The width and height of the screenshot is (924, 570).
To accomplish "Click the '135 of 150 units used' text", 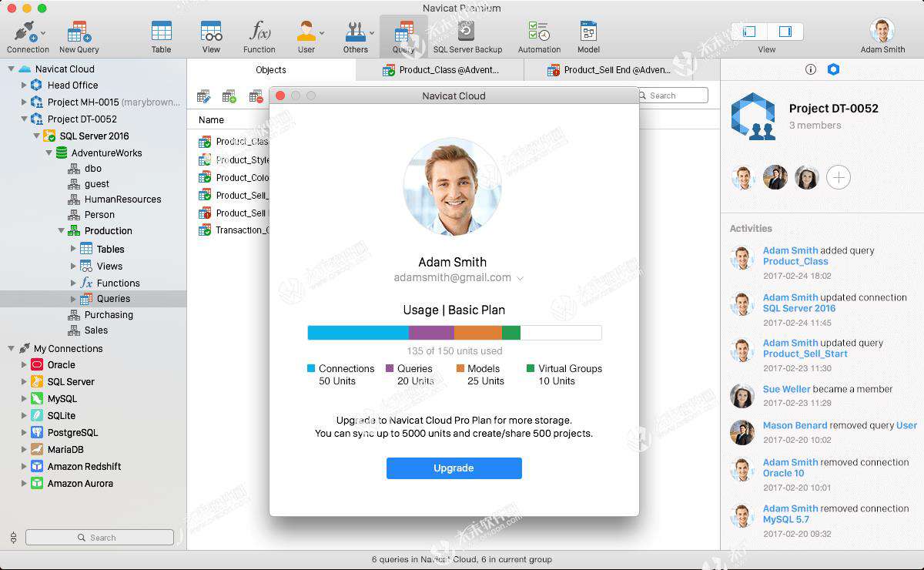I will click(454, 351).
